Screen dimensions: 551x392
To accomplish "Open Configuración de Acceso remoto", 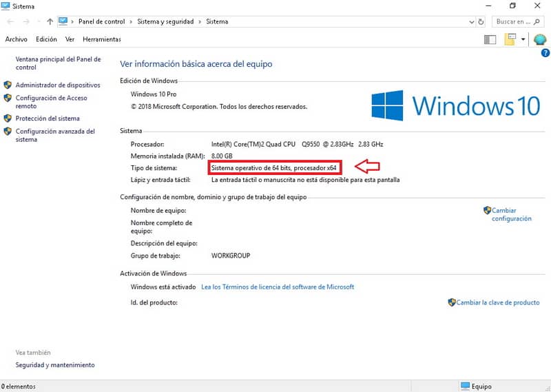I will click(51, 102).
